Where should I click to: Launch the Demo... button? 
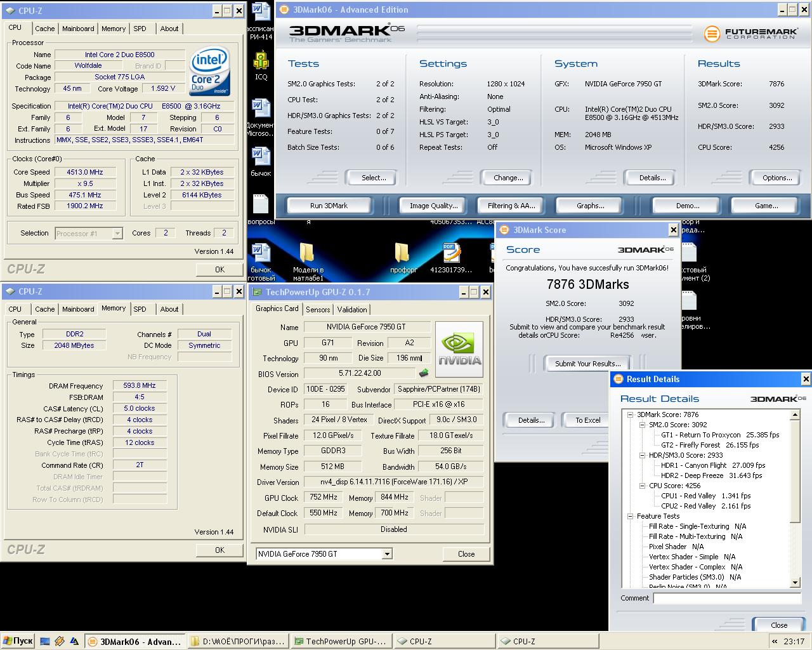click(x=688, y=206)
